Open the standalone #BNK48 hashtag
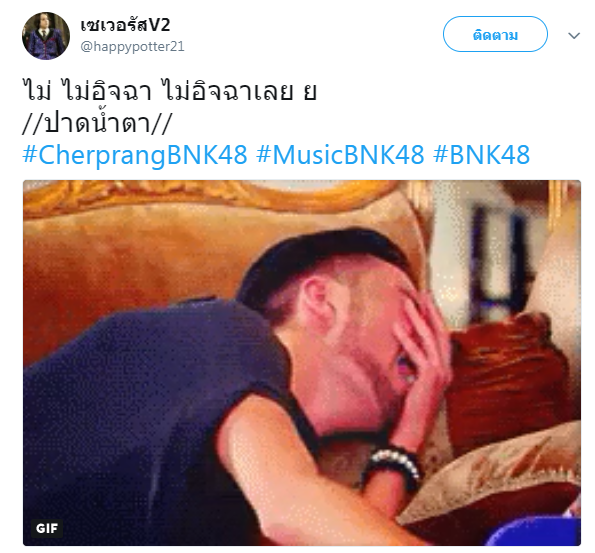The image size is (595, 553). [x=482, y=155]
